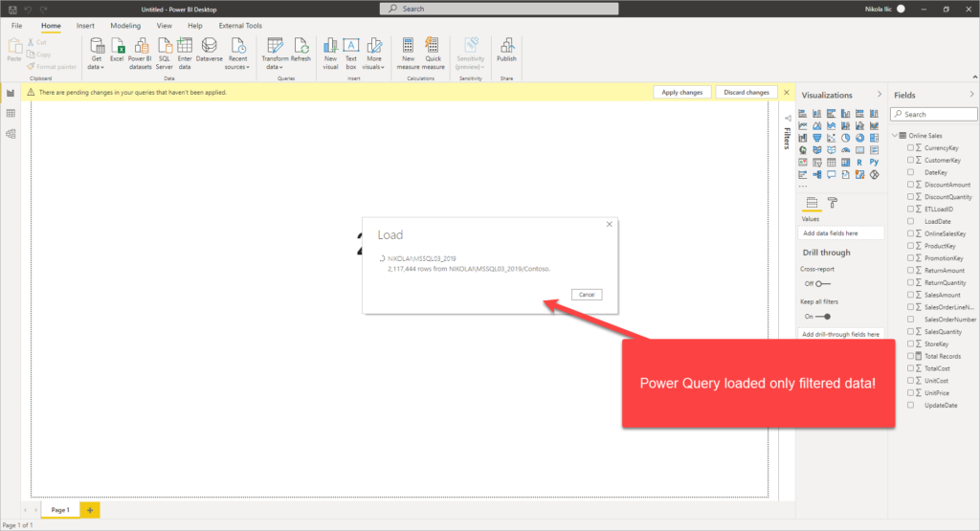Open the Get data source menu
980x531 pixels.
(x=97, y=54)
